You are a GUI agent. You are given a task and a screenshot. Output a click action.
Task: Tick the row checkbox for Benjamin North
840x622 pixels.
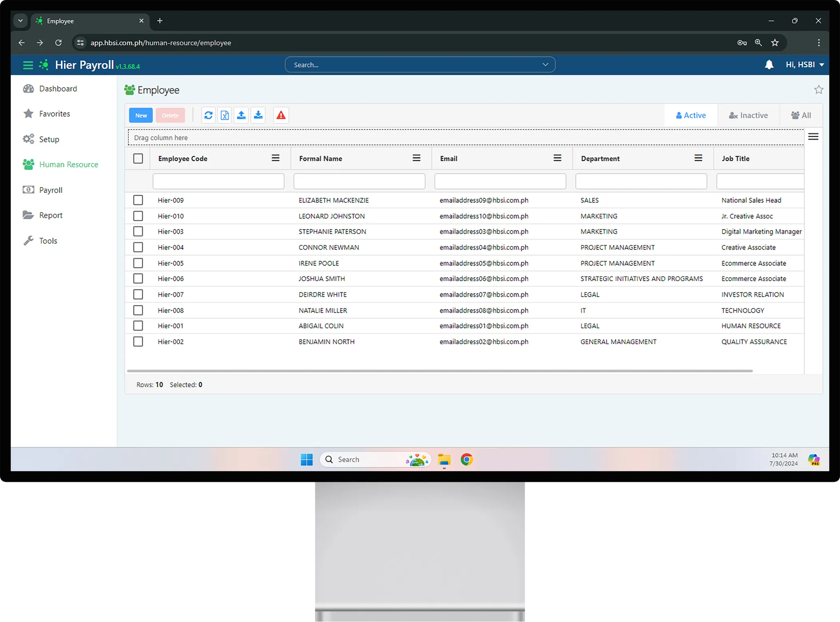[x=138, y=342]
